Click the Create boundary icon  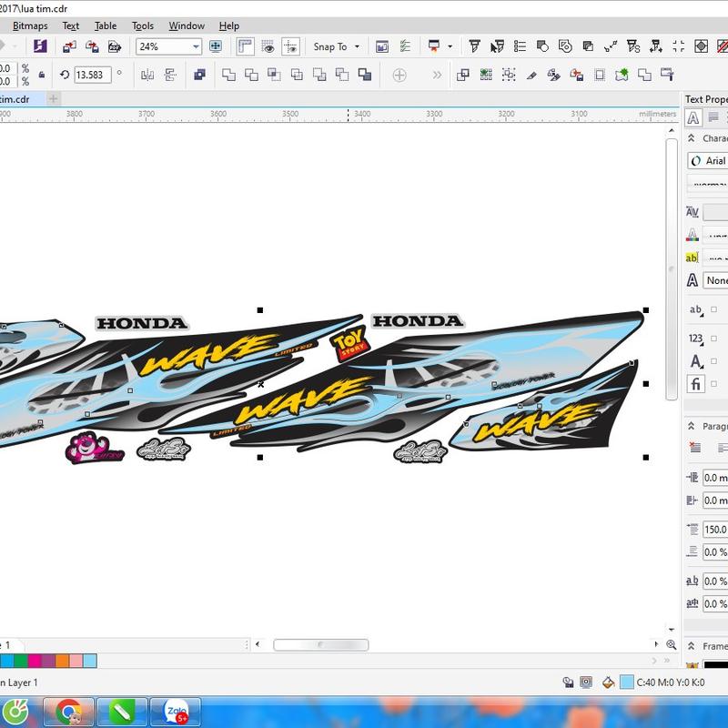[365, 75]
